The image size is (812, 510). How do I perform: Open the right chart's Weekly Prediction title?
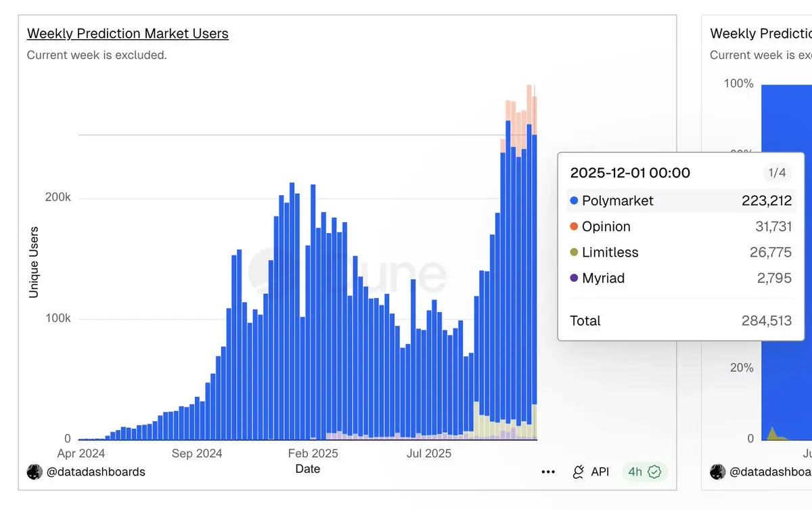pyautogui.click(x=761, y=33)
